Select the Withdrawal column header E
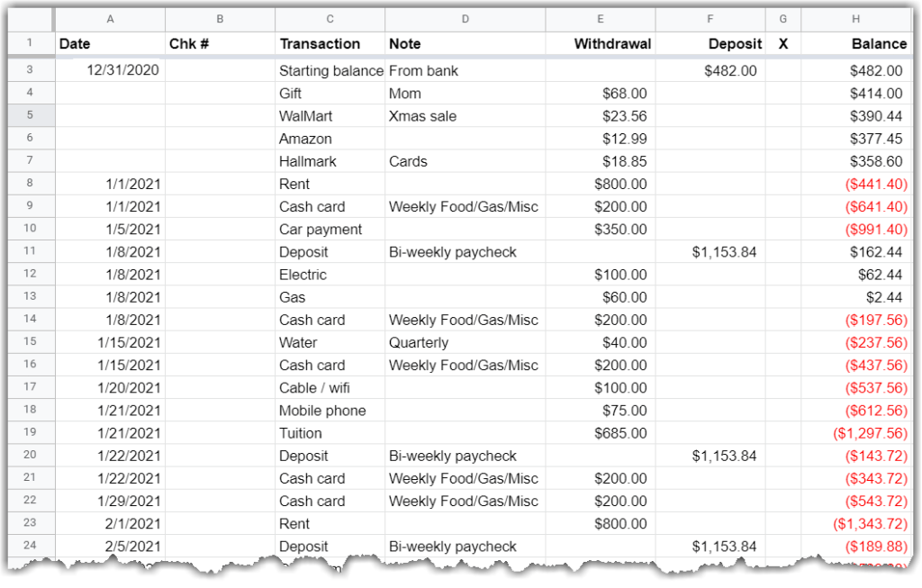This screenshot has width=922, height=588. 600,18
